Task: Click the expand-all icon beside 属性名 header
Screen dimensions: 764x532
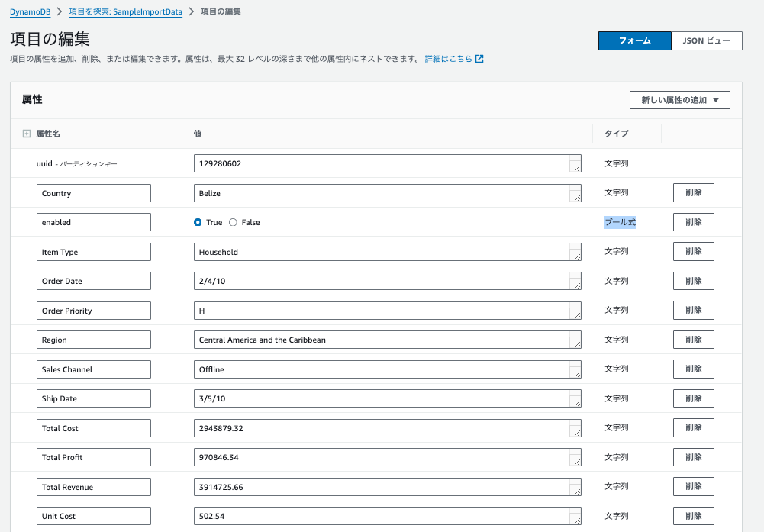Action: pyautogui.click(x=27, y=134)
